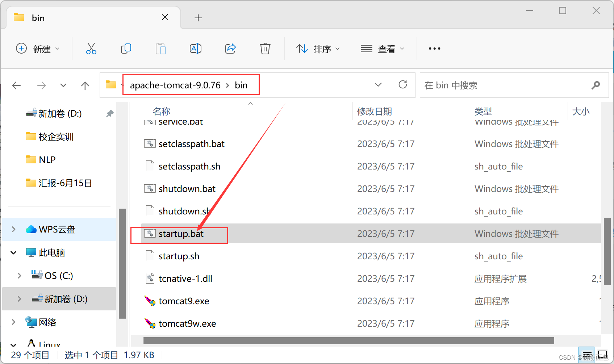The width and height of the screenshot is (614, 364).
Task: Click the vertical scrollbar of file list
Action: [x=607, y=251]
